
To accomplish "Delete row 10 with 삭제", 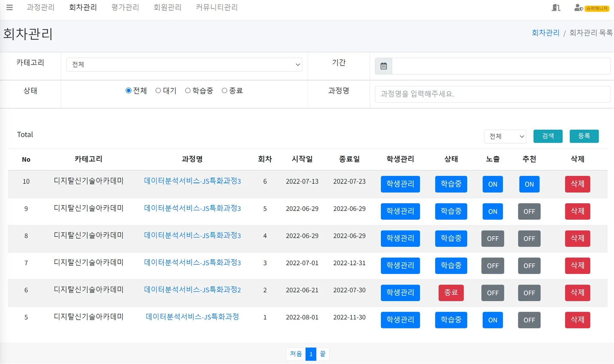I will pos(578,184).
